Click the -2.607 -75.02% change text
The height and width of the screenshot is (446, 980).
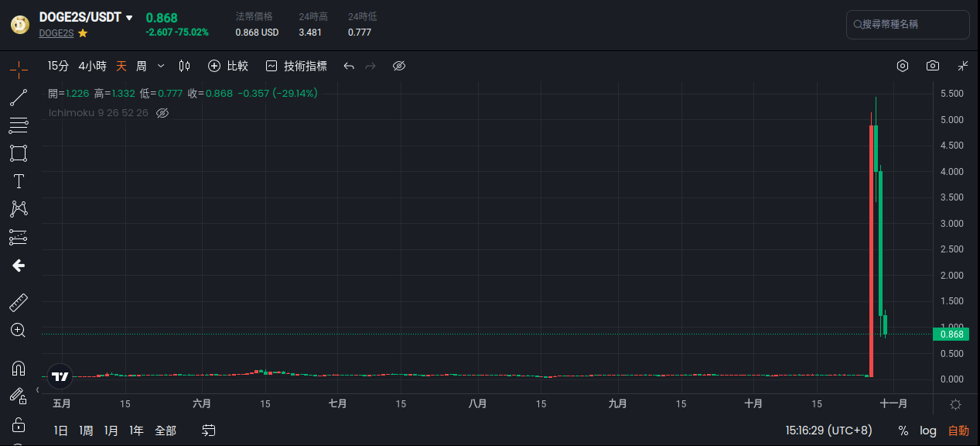[176, 33]
